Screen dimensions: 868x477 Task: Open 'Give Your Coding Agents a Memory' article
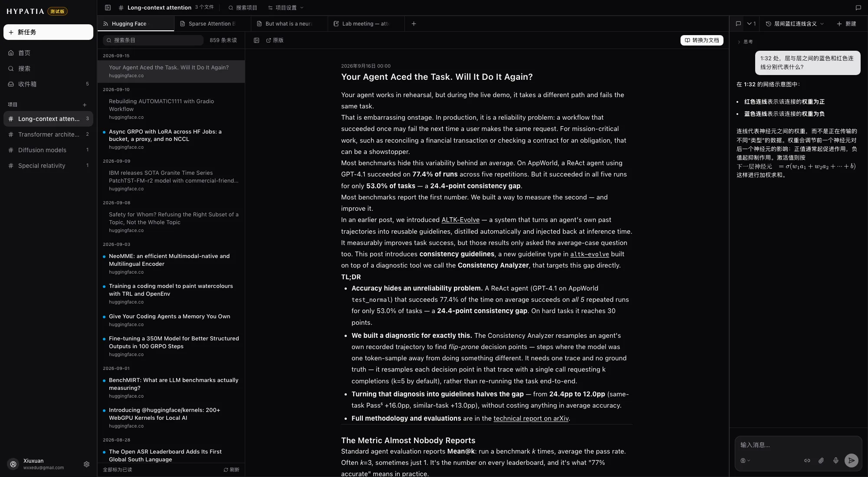pos(171,320)
